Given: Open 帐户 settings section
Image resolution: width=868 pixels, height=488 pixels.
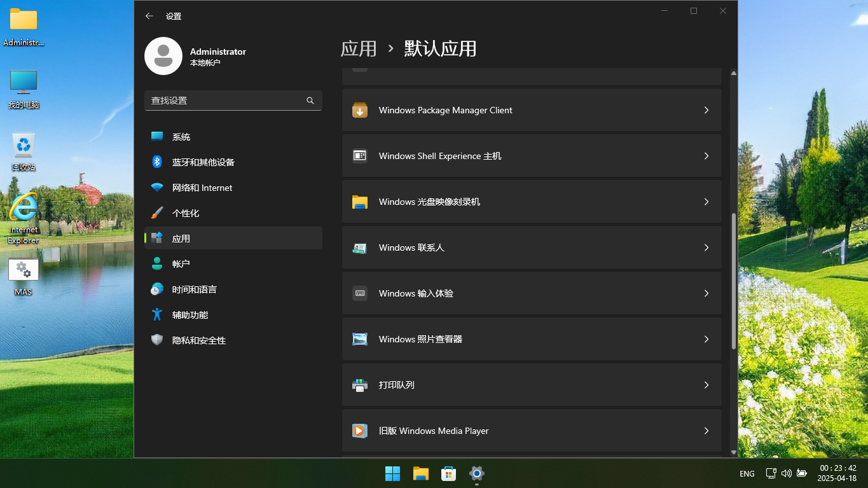Looking at the screenshot, I should (x=233, y=264).
